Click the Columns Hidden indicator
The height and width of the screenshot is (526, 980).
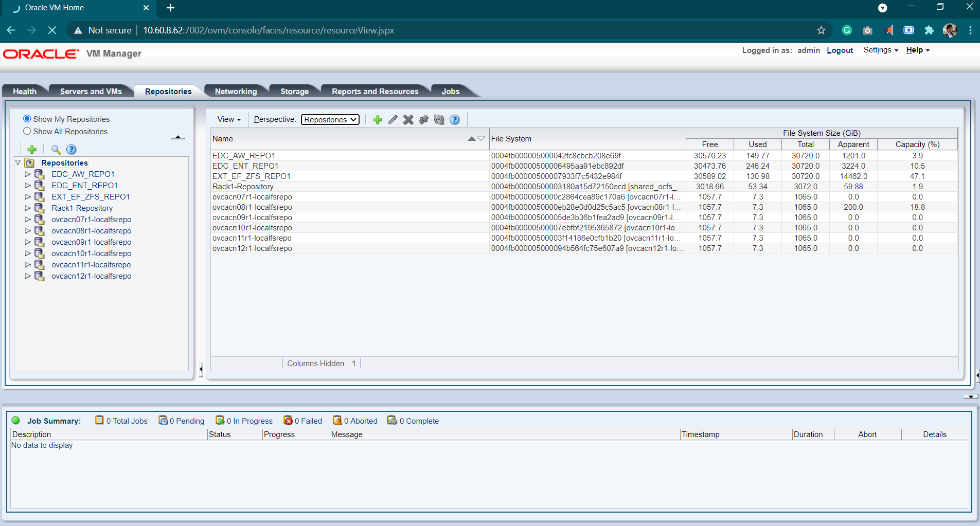click(321, 364)
